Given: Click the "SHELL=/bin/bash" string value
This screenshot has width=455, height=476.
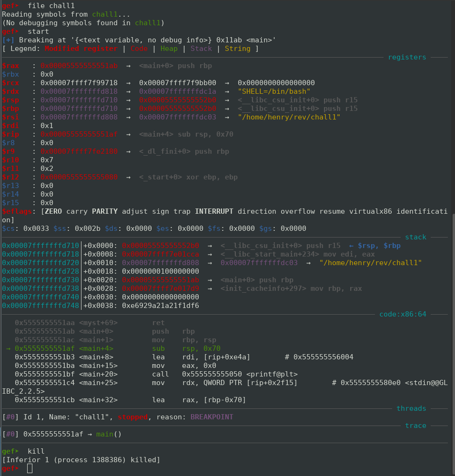Looking at the screenshot, I should (x=274, y=91).
